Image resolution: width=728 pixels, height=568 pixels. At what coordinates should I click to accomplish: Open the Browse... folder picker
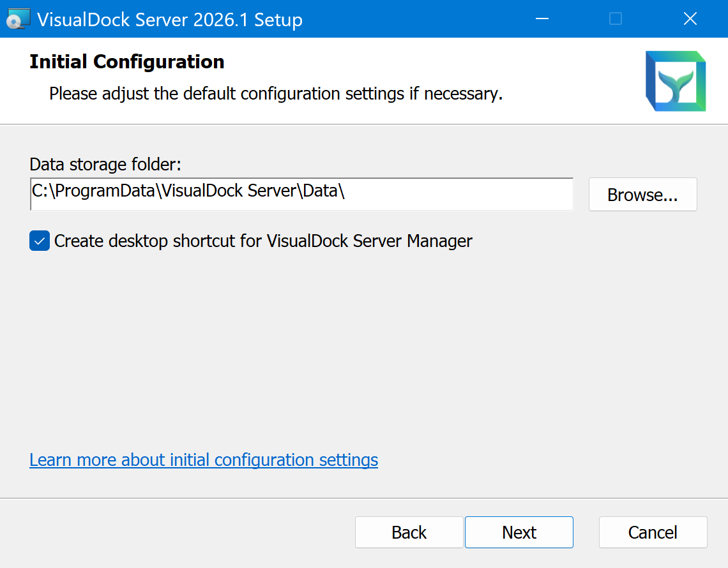coord(642,195)
